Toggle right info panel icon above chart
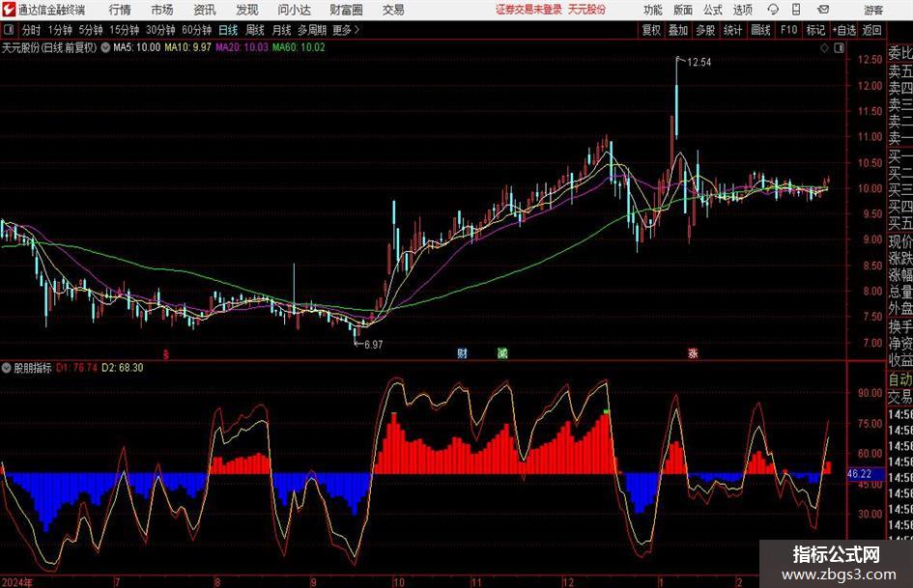913x588 pixels. tap(839, 48)
